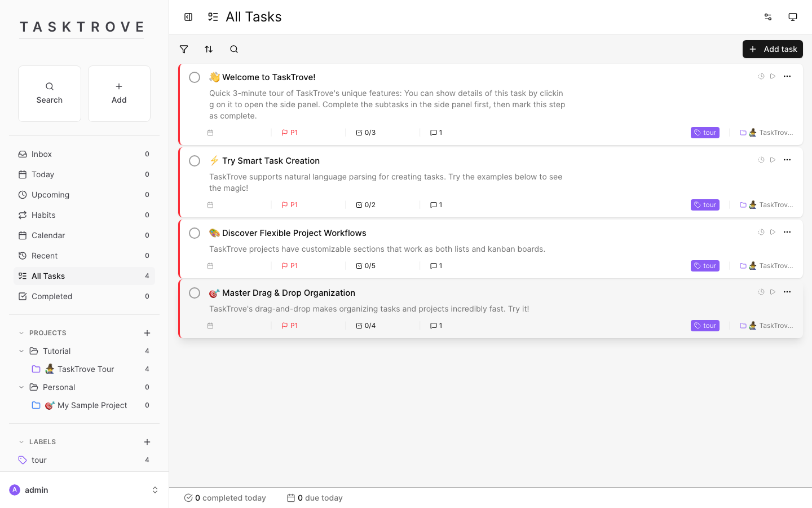Viewport: 812px width, 508px height.
Task: Set due date calendar icon on Welcome to TaskTrove
Action: click(x=210, y=133)
